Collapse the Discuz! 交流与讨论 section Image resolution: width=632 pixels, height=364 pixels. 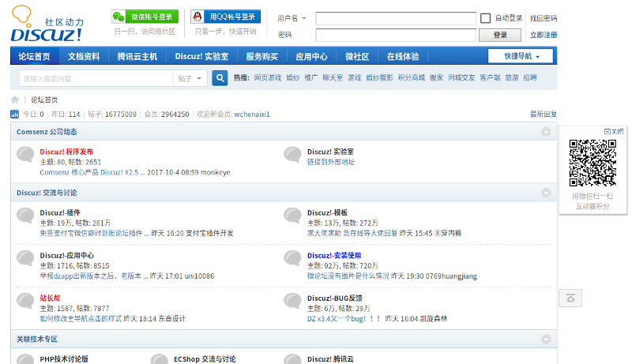[546, 193]
